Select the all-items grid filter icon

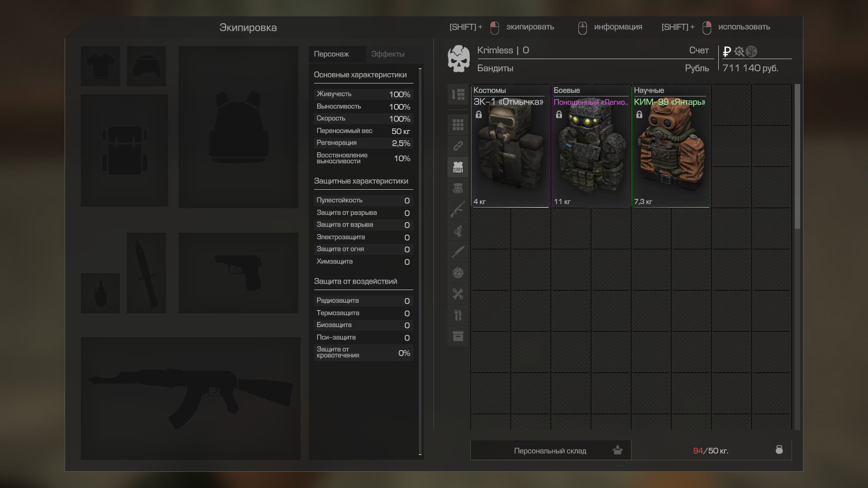458,125
